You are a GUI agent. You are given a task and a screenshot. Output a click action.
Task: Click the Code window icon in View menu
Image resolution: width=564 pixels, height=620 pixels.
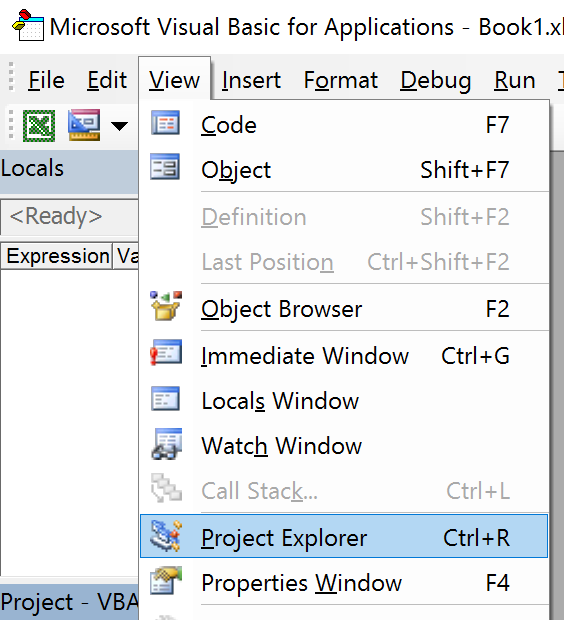pos(165,123)
